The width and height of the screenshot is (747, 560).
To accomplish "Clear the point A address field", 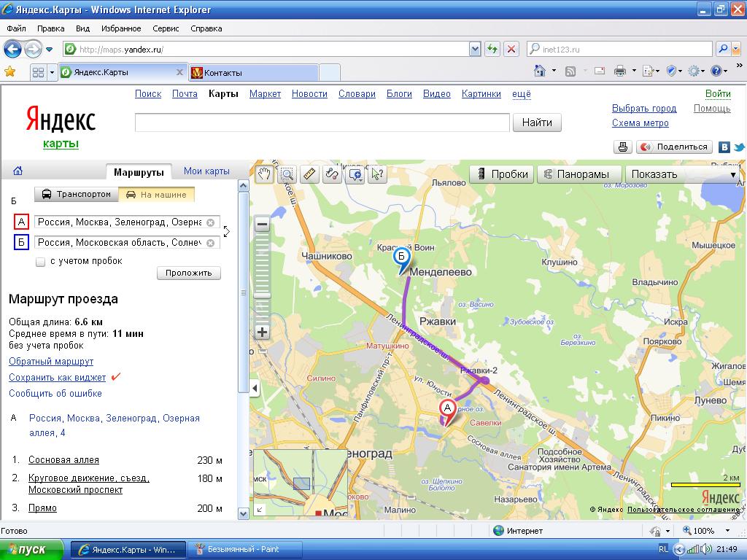I will tap(211, 222).
